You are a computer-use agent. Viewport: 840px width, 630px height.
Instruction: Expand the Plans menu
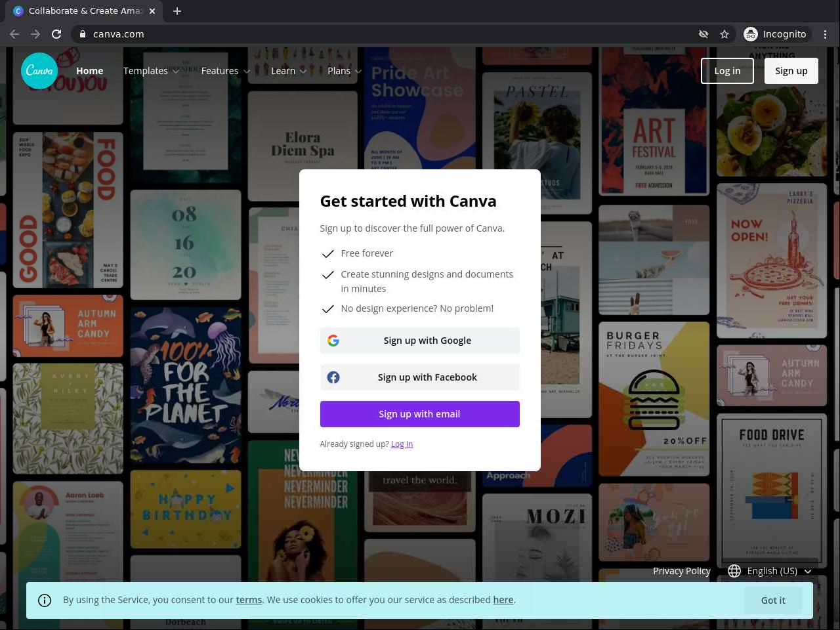(x=345, y=71)
